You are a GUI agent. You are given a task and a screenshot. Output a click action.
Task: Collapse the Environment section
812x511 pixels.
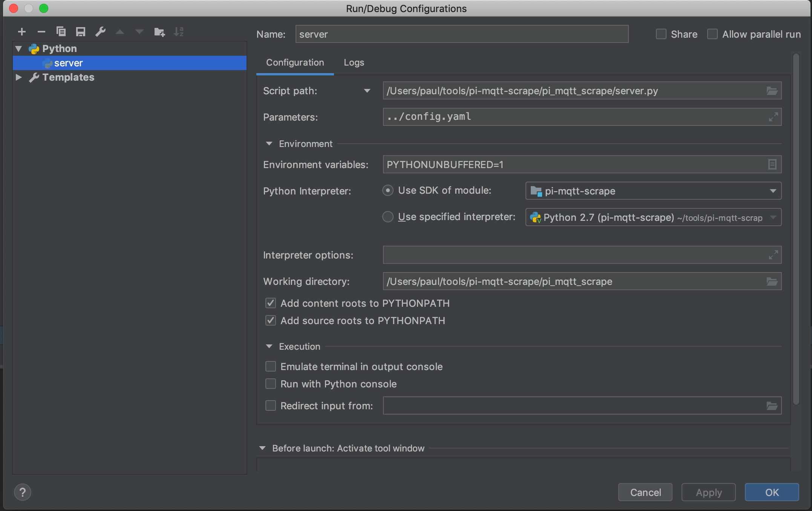tap(269, 144)
